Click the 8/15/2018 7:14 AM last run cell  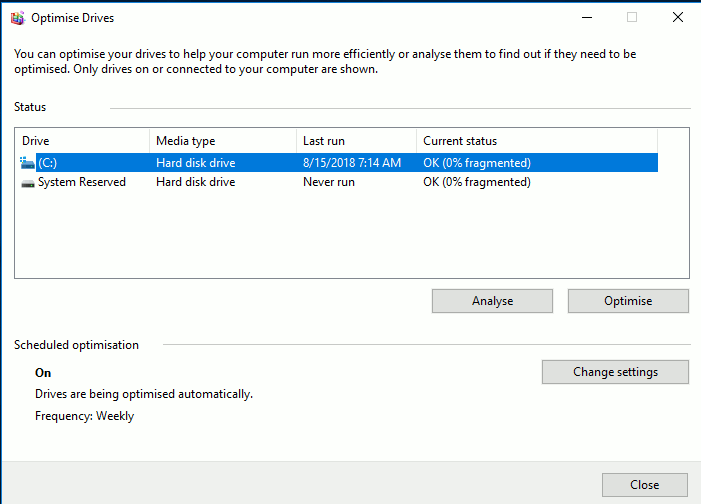point(352,163)
